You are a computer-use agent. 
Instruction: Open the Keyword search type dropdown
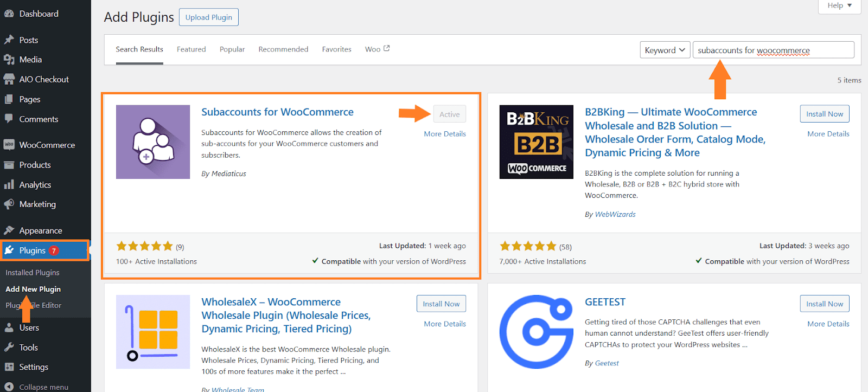coord(665,50)
